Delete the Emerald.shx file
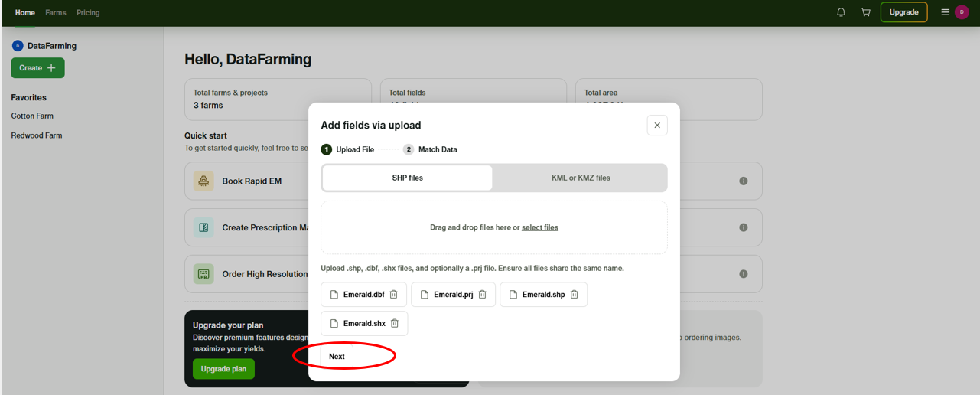The height and width of the screenshot is (395, 980). click(395, 323)
